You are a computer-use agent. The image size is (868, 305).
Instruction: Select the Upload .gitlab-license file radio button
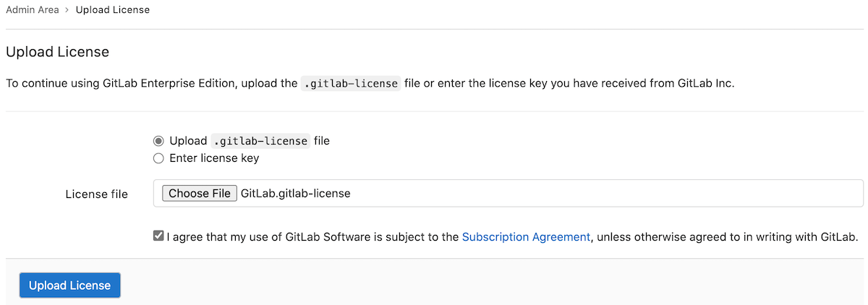point(158,141)
